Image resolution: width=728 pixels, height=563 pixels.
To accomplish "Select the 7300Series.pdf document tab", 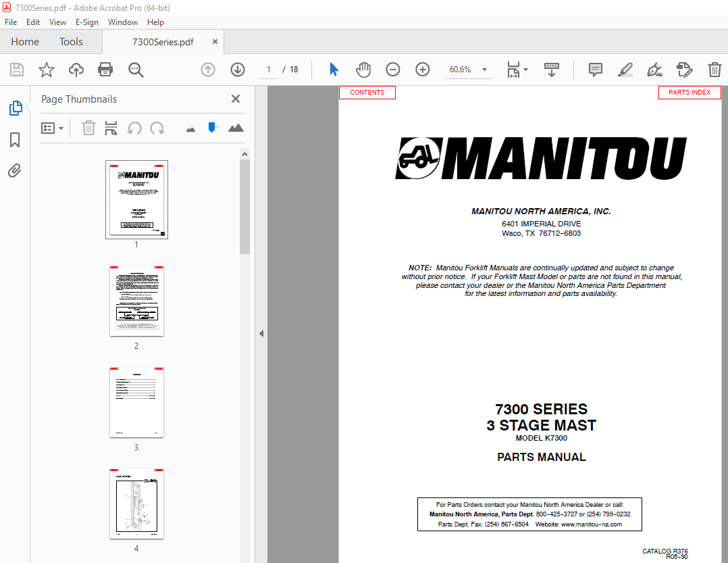I will click(x=163, y=42).
